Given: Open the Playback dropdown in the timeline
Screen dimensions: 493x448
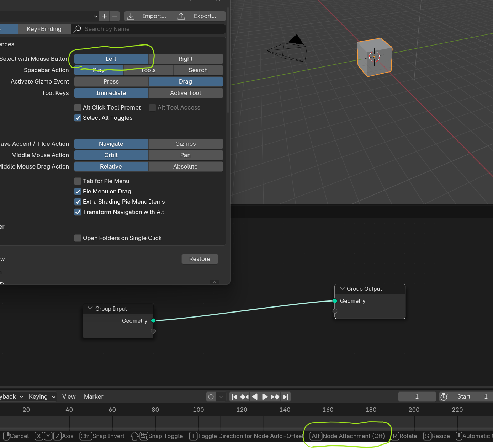Looking at the screenshot, I should tap(12, 396).
